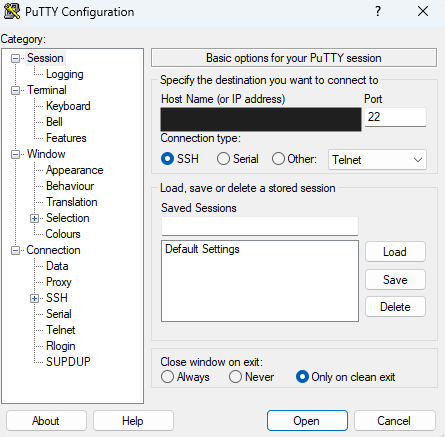Click the Port number field

pyautogui.click(x=395, y=117)
